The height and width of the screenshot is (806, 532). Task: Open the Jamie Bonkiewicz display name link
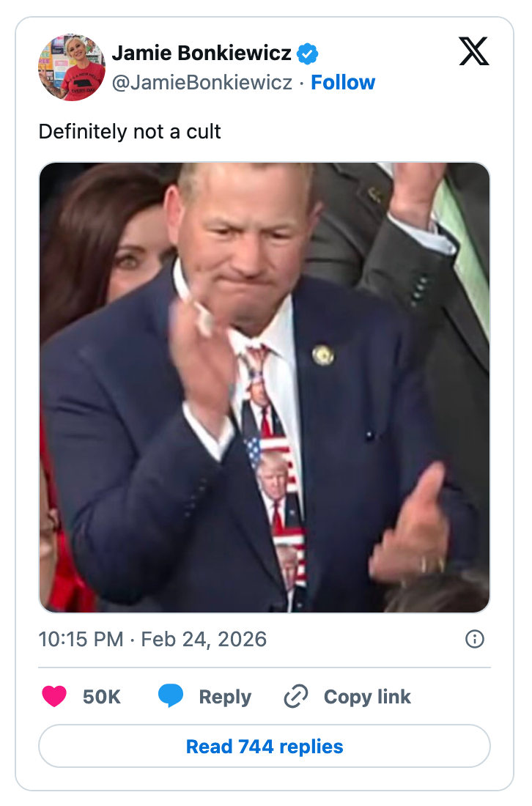202,53
